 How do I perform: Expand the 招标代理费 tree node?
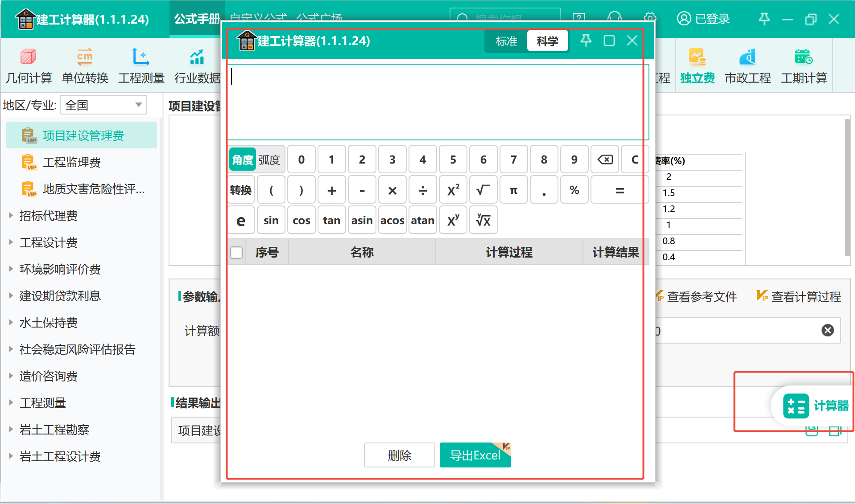pos(11,216)
